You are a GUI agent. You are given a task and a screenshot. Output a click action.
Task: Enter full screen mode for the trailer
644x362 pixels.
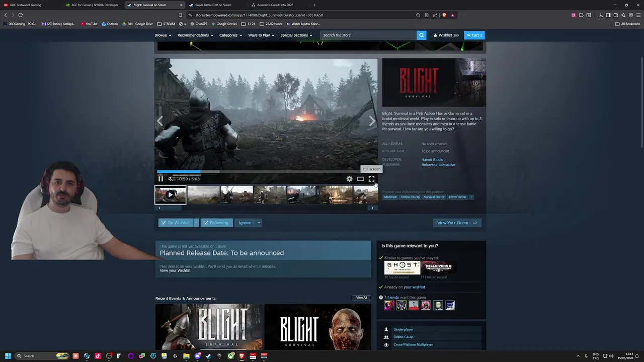tap(371, 178)
